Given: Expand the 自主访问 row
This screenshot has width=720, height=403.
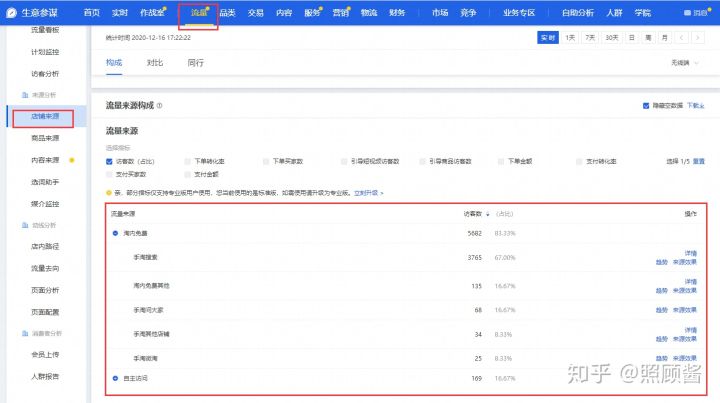Looking at the screenshot, I should pos(115,378).
